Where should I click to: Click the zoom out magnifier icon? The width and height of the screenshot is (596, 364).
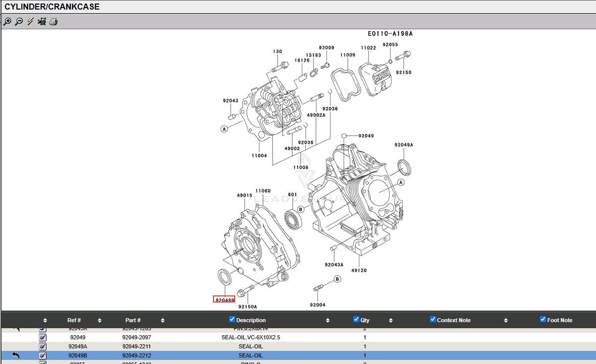click(19, 22)
